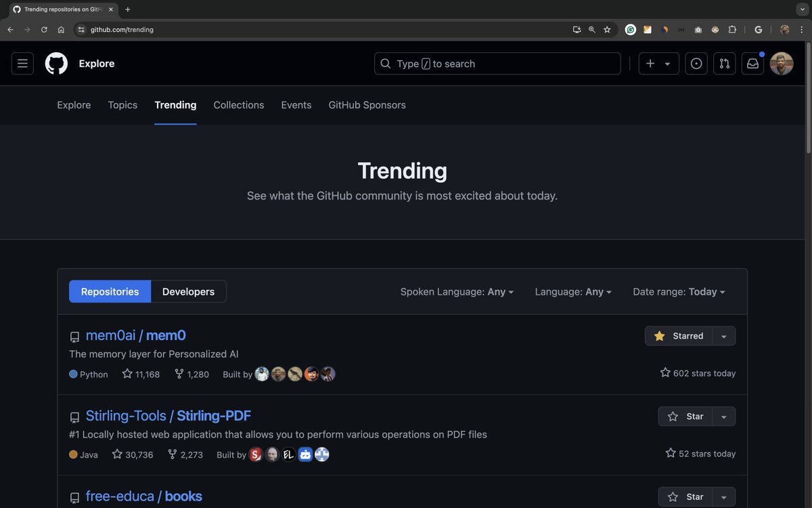
Task: Unstar mem0 using the Starred button
Action: [x=679, y=336]
